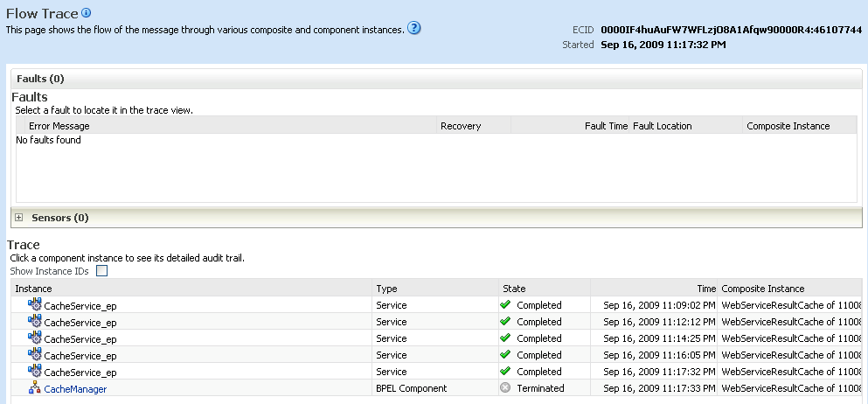The width and height of the screenshot is (868, 404).
Task: Click the service icon of the 11:09:02 PM row
Action: [x=35, y=305]
